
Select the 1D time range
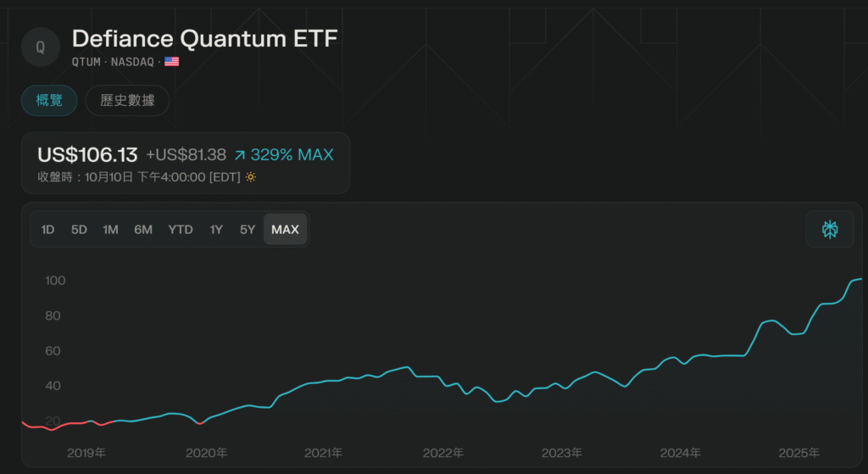tap(48, 229)
